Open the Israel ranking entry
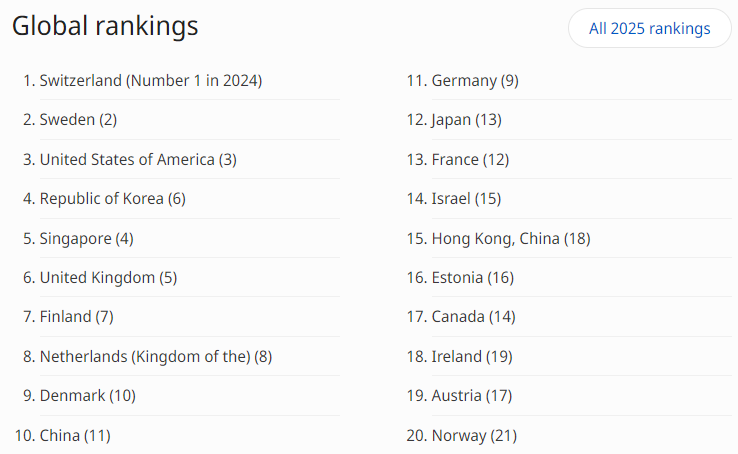Screen dimensions: 738x454 [x=466, y=198]
